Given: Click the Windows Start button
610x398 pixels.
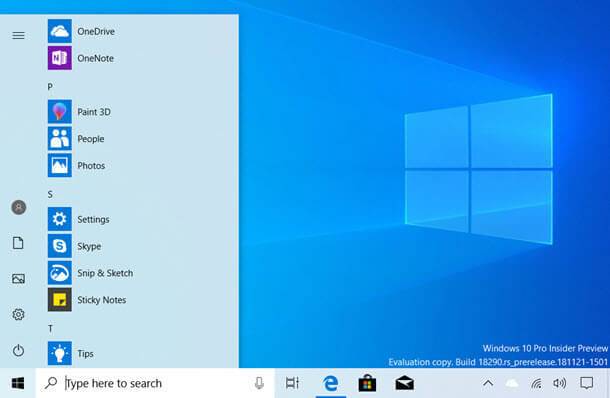Looking at the screenshot, I should pyautogui.click(x=18, y=383).
